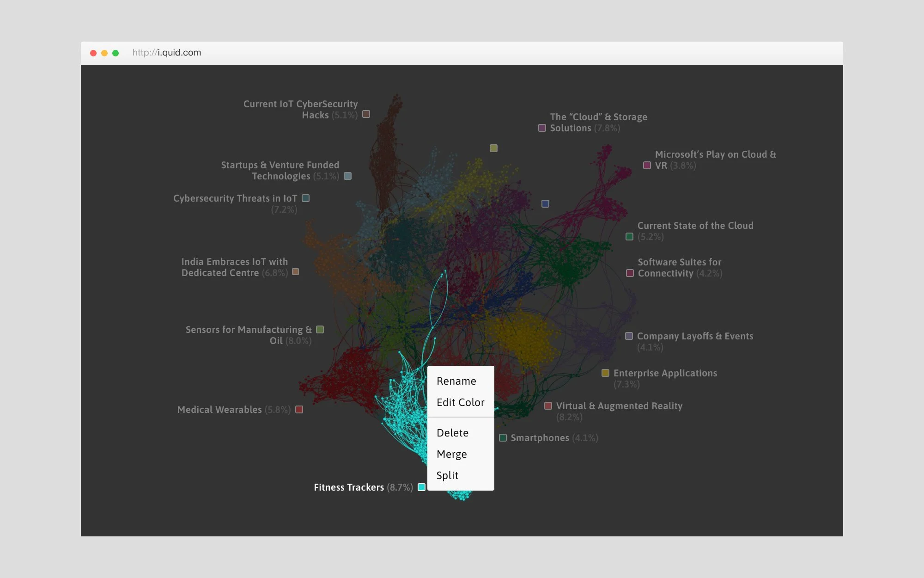Click the Enterprise Applications yellow swatch
924x578 pixels.
[605, 373]
